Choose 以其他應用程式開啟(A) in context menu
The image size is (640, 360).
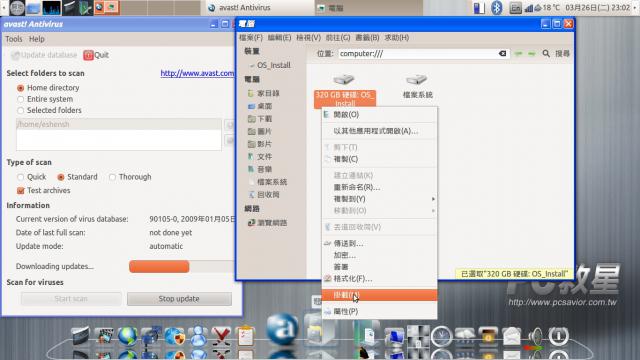click(x=380, y=131)
